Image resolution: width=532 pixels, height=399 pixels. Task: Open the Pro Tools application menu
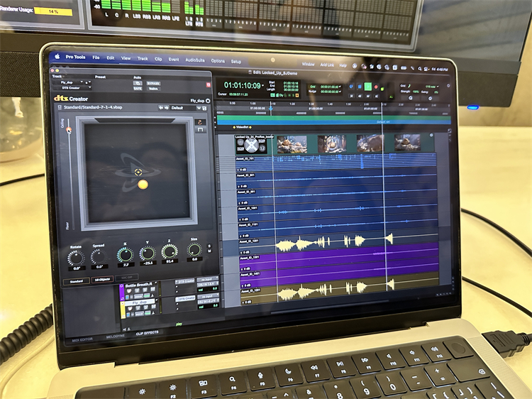coord(75,57)
